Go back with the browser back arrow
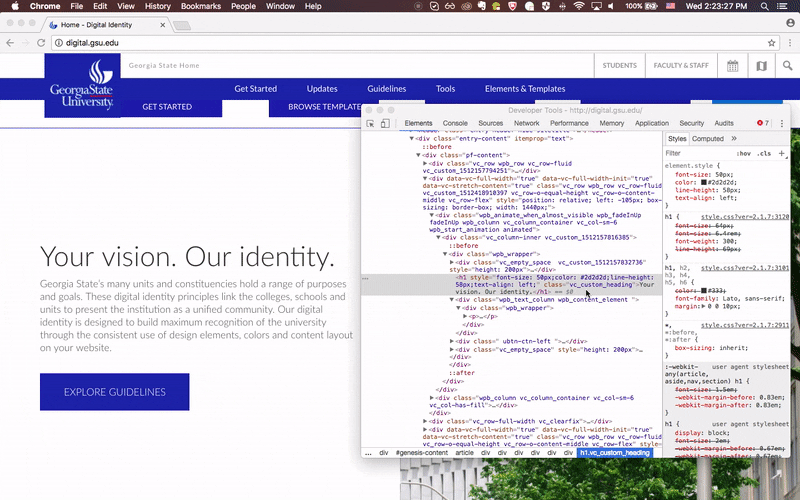The image size is (800, 500). coord(10,43)
